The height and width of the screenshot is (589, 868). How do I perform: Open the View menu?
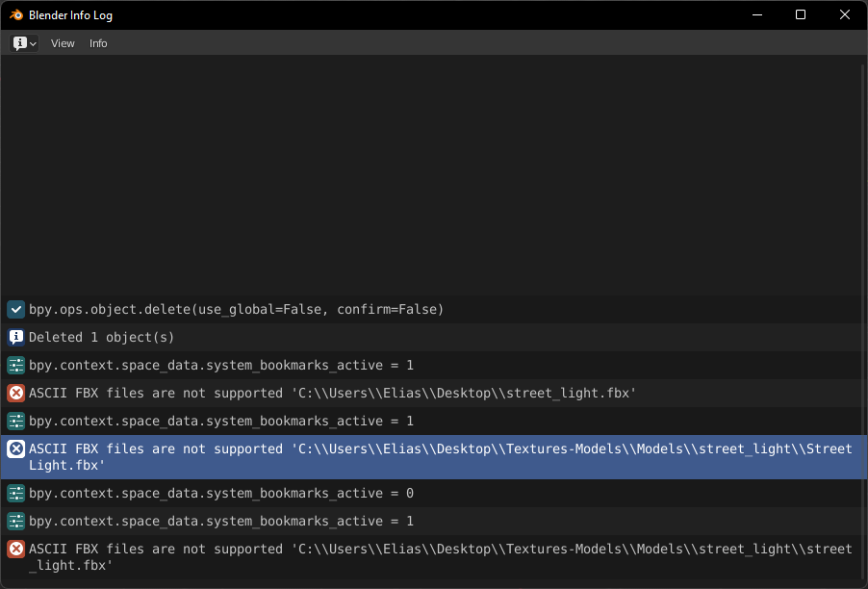click(63, 43)
